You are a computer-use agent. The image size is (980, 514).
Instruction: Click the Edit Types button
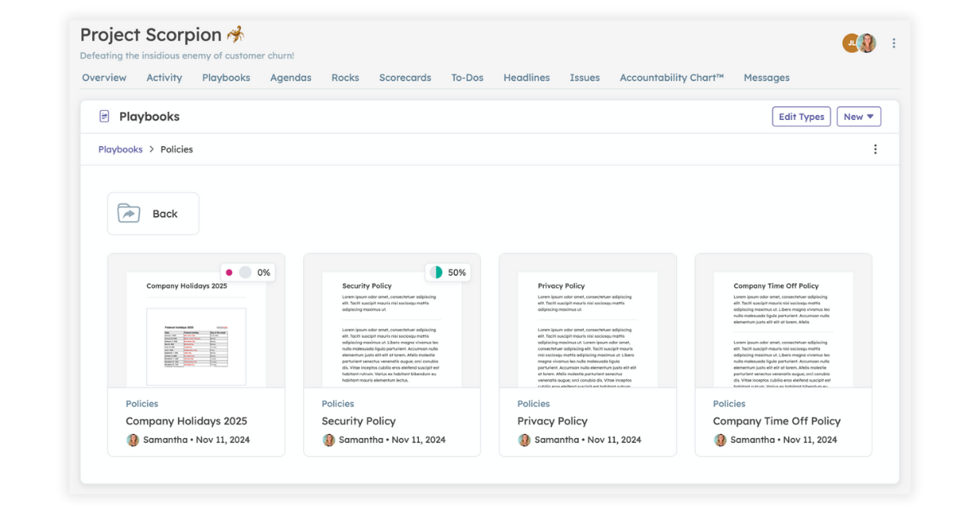tap(801, 117)
